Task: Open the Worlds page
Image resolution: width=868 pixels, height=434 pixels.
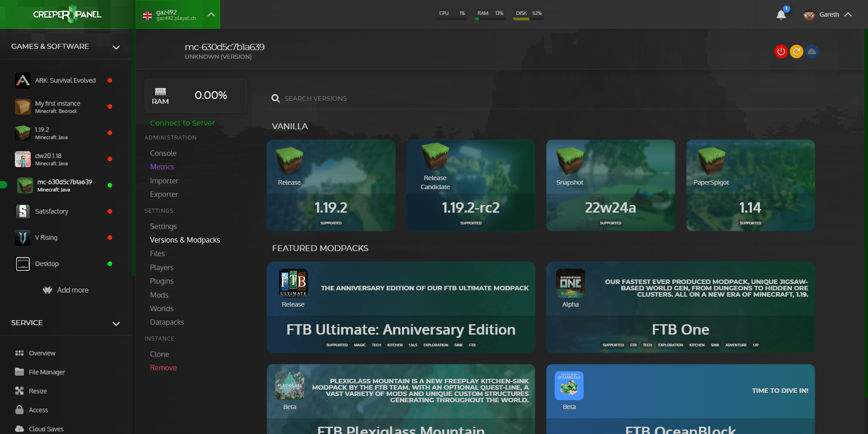Action: pos(161,308)
